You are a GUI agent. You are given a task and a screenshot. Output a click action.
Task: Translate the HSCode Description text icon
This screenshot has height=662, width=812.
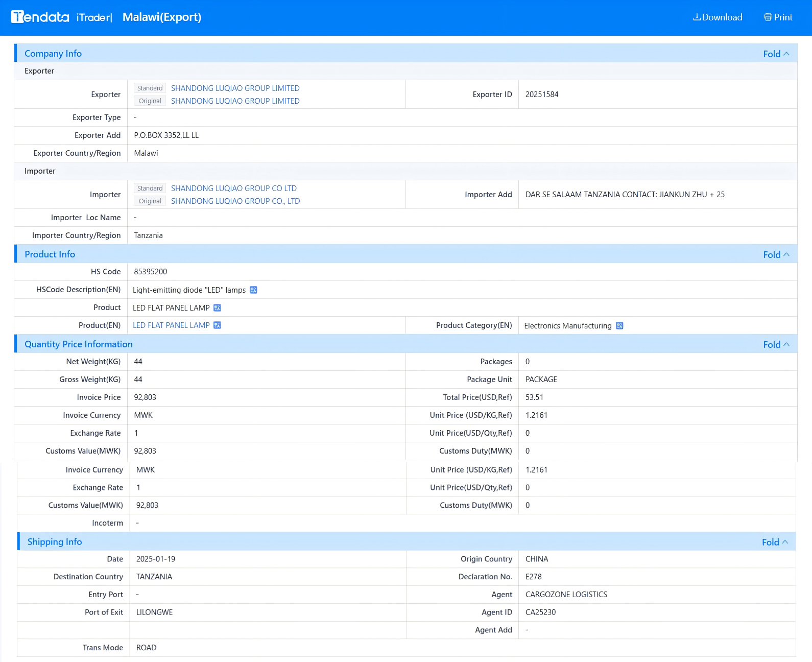(x=253, y=290)
